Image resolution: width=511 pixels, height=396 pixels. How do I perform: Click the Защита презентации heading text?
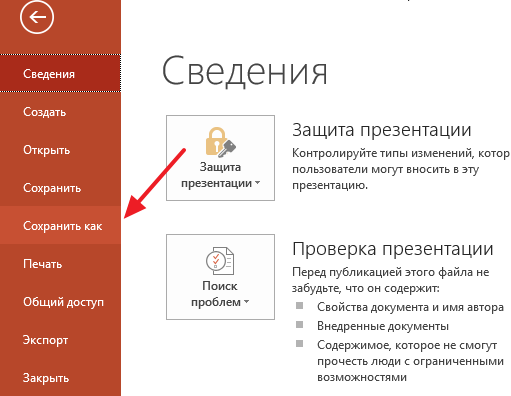(382, 130)
